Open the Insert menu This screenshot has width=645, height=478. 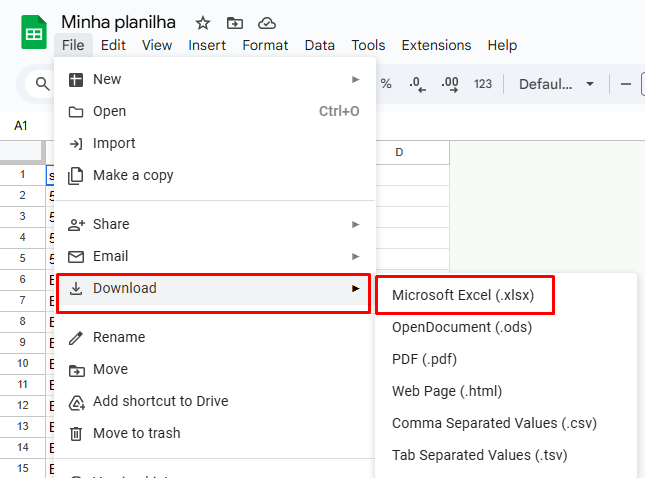tap(207, 45)
